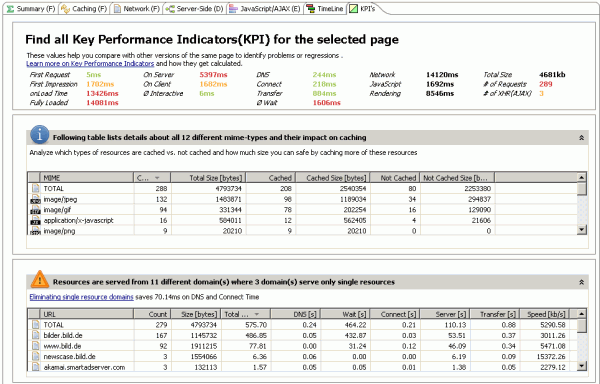This screenshot has width=600, height=384.
Task: Click the Summary tab sigma icon
Action: click(10, 8)
